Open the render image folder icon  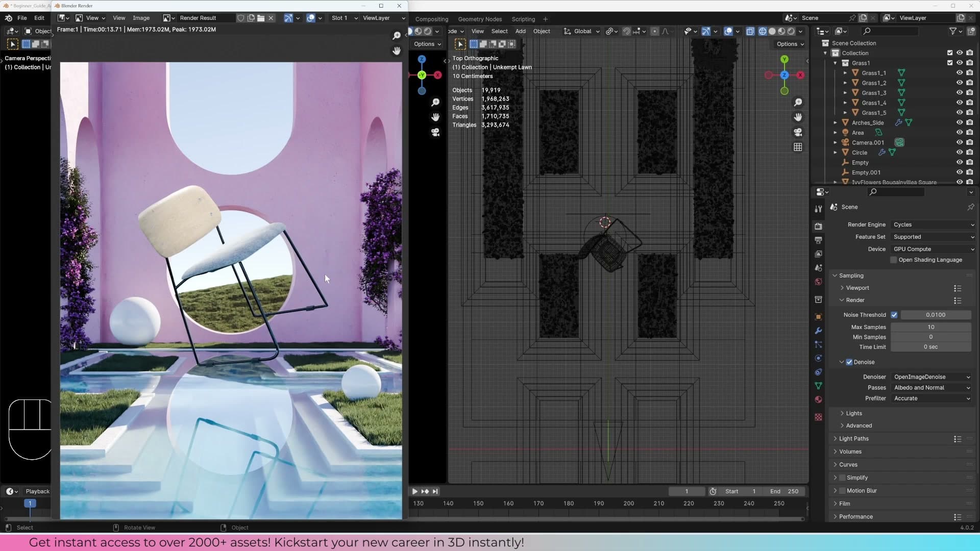tap(261, 18)
